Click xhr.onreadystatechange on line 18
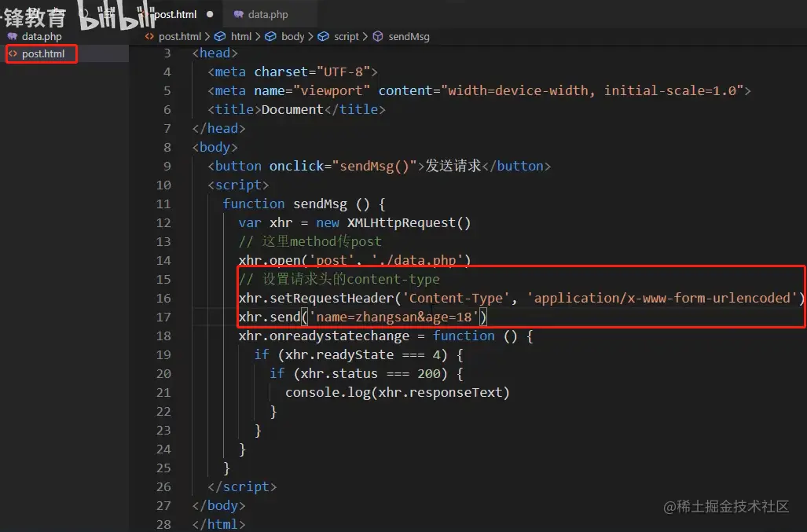The width and height of the screenshot is (807, 532). (324, 336)
